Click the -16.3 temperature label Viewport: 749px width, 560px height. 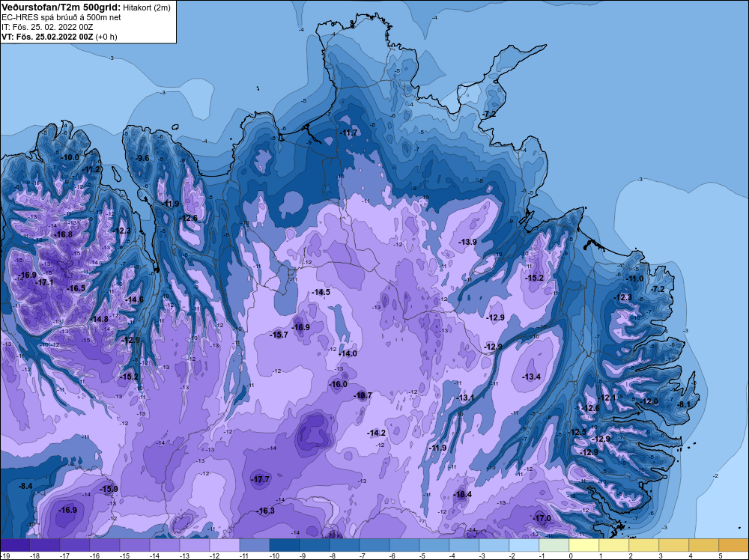[266, 511]
